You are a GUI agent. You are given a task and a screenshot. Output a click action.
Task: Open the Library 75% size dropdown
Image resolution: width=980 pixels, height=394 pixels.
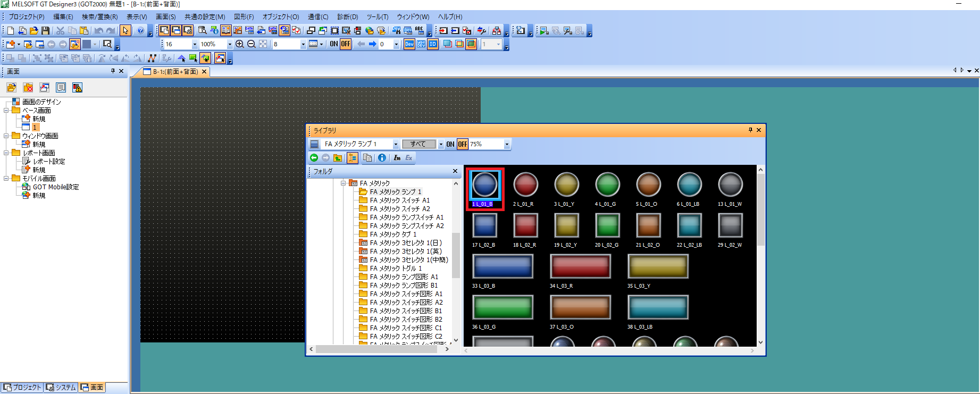(507, 144)
